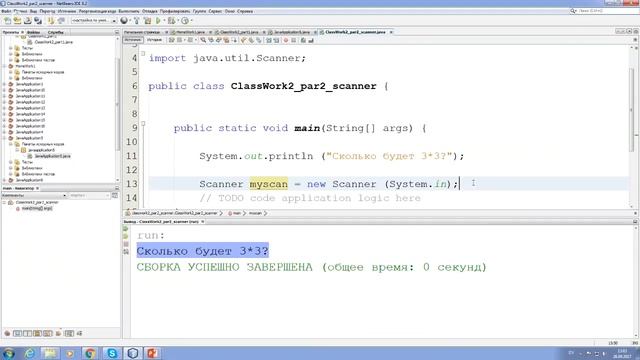This screenshot has width=640, height=360.
Task: Click the top-right quick search field
Action: [x=605, y=11]
